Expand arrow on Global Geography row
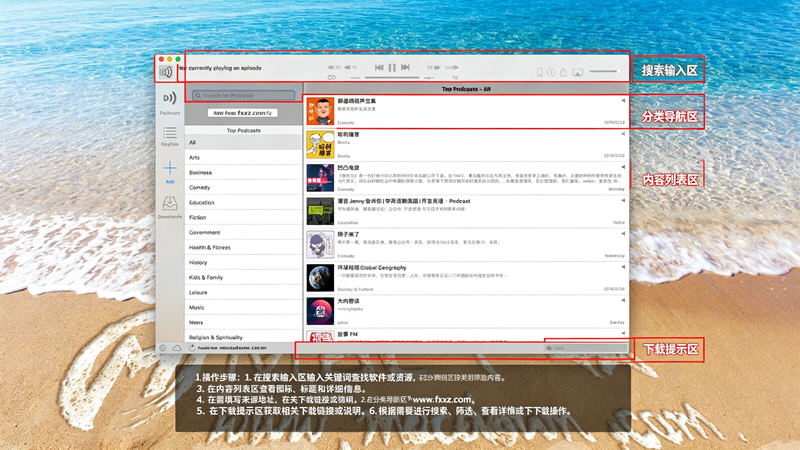Screen dimensions: 800x450 [x=623, y=267]
